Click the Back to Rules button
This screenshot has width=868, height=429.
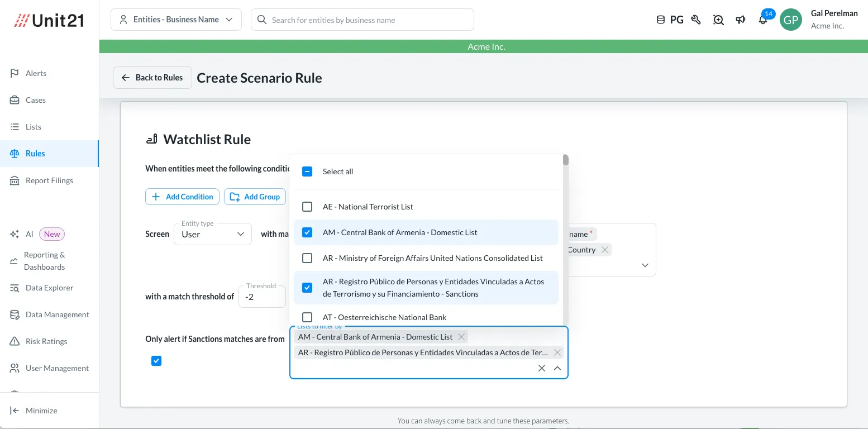[152, 78]
